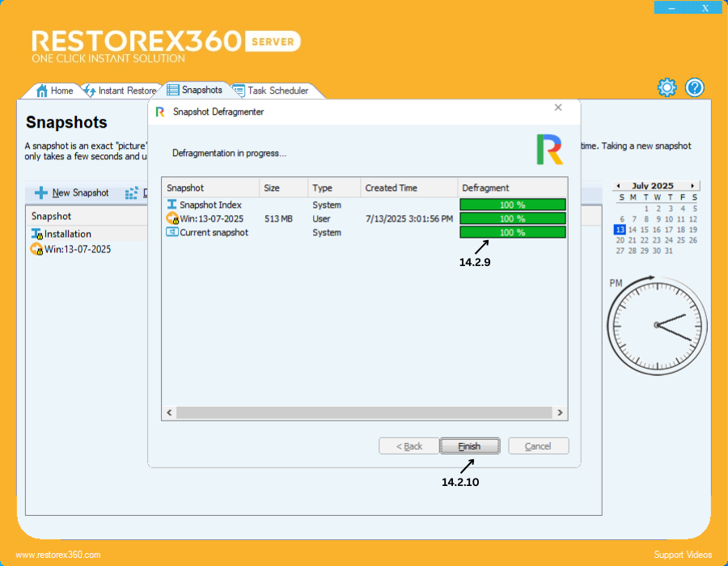Viewport: 728px width, 566px height.
Task: Open Support Videos link
Action: [x=683, y=555]
